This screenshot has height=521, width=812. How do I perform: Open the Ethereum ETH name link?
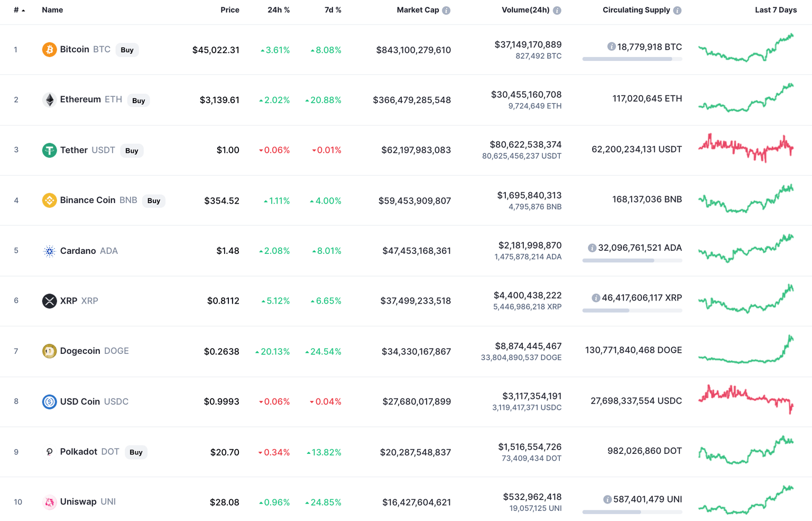point(80,99)
